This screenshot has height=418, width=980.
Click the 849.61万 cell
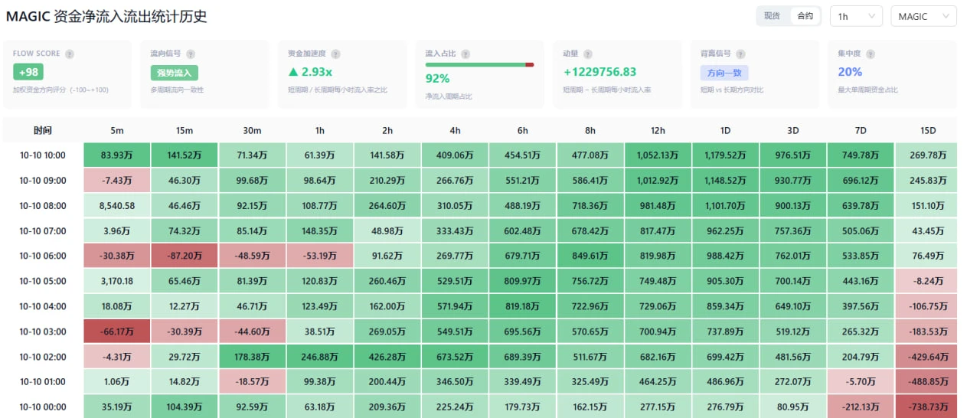click(590, 256)
